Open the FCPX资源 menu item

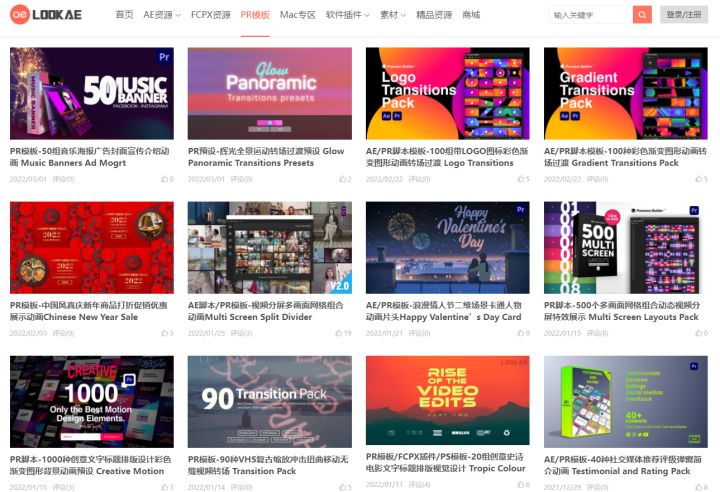click(211, 15)
